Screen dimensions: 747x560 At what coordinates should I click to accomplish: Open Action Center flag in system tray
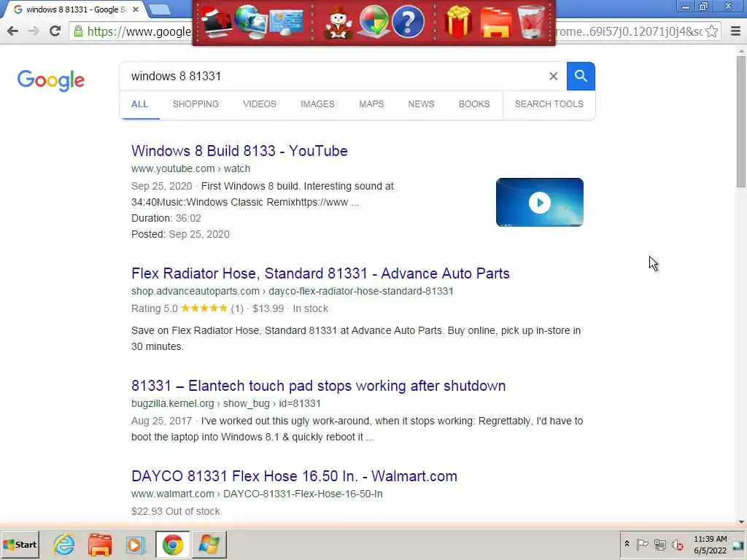(642, 544)
